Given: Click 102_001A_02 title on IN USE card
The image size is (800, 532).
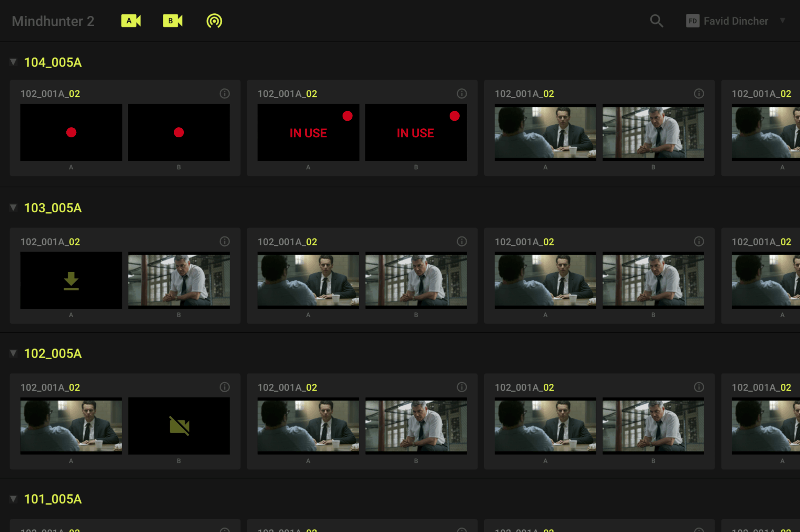Looking at the screenshot, I should click(x=287, y=94).
